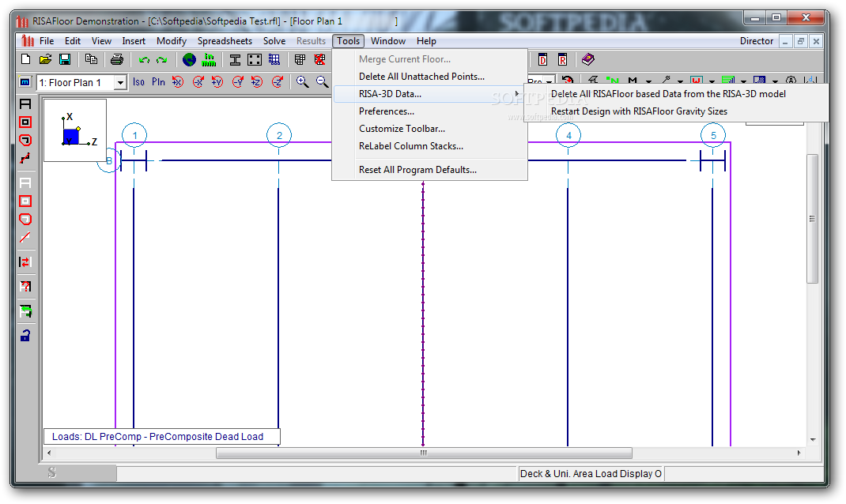Click the red question mark icon in left toolbar

point(25,286)
